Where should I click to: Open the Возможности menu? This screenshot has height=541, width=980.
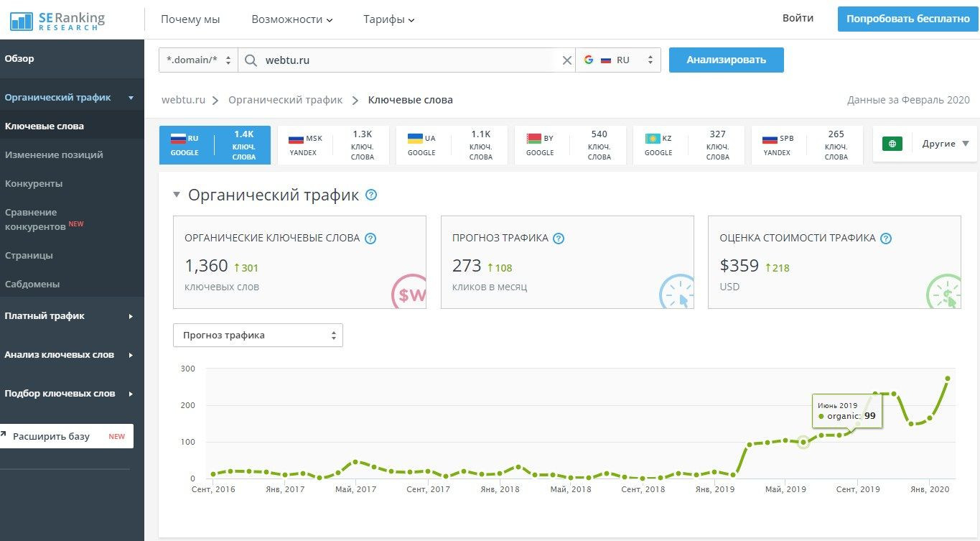click(x=291, y=19)
